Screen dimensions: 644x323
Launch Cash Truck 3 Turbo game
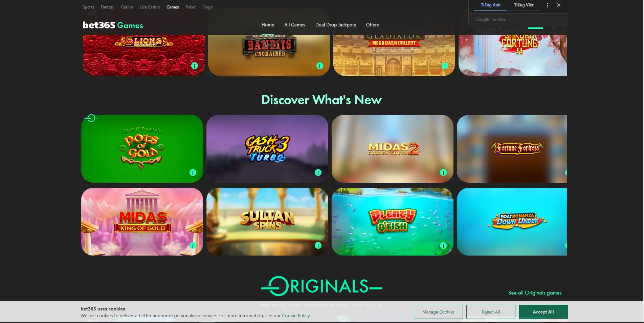point(267,149)
